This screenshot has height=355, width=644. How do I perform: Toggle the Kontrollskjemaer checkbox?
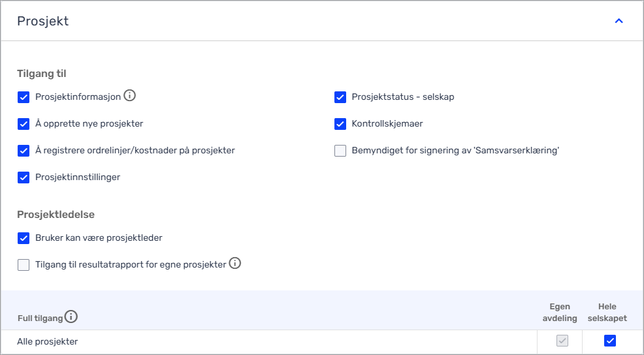(x=340, y=124)
